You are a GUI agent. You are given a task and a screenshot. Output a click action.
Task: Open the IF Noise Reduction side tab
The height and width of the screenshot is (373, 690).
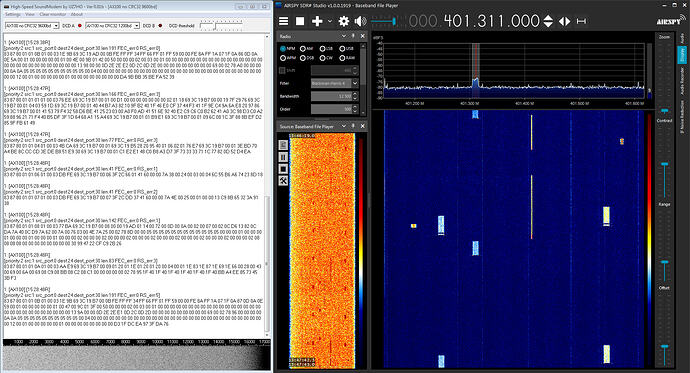coord(682,117)
